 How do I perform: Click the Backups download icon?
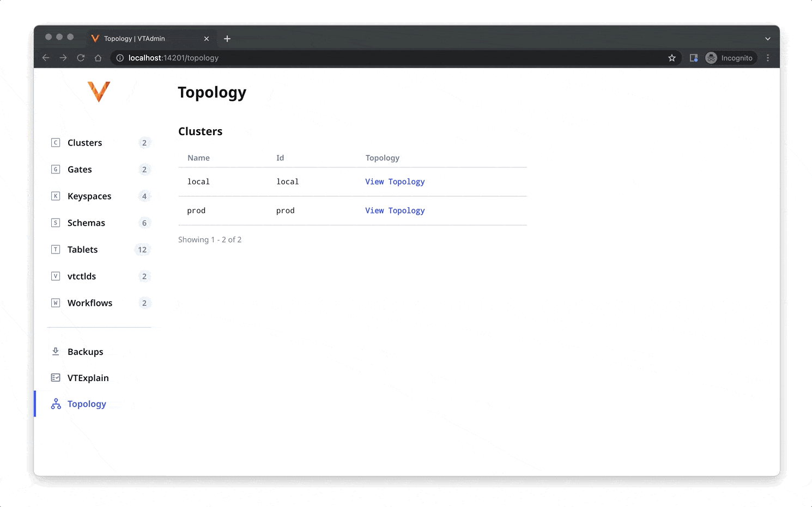pos(56,351)
